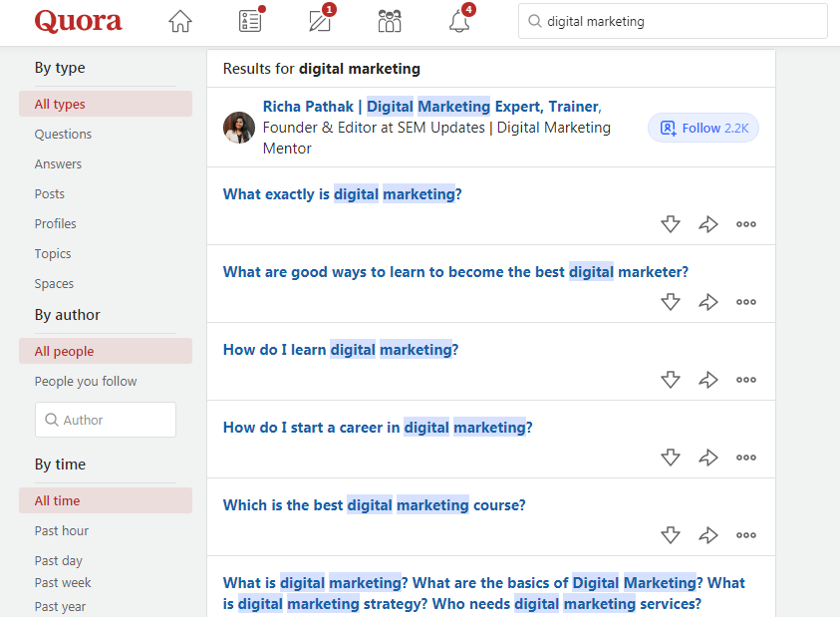Filter results to Past day
The height and width of the screenshot is (617, 840).
(59, 561)
